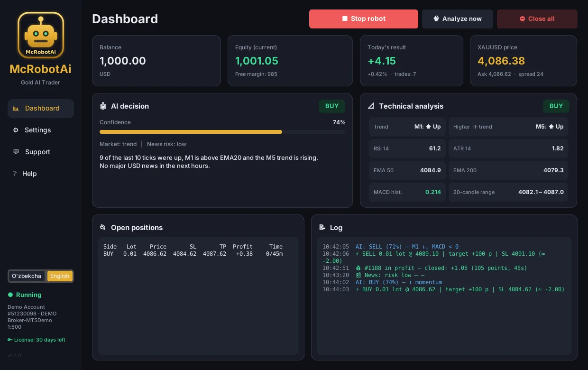Image resolution: width=588 pixels, height=370 pixels.
Task: Click the stop square icon on Stop robot
Action: pyautogui.click(x=345, y=18)
